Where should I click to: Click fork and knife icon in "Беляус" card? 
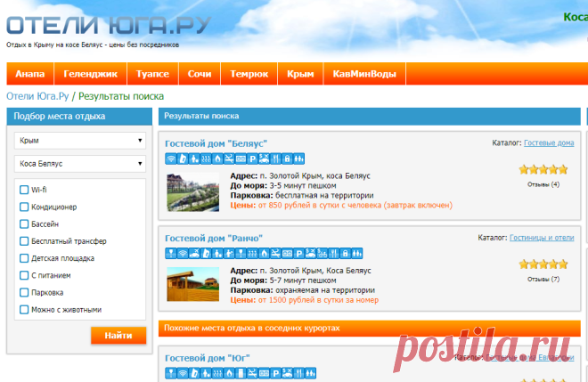(x=275, y=158)
